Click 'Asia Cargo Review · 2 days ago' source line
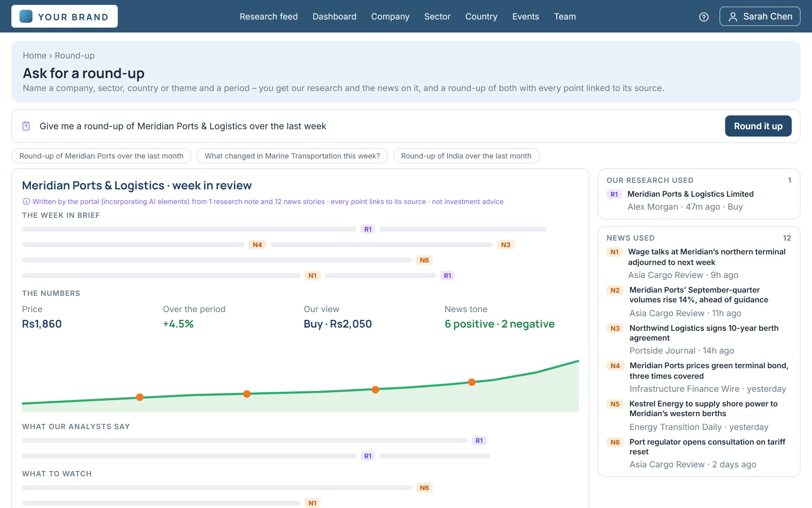 693,465
